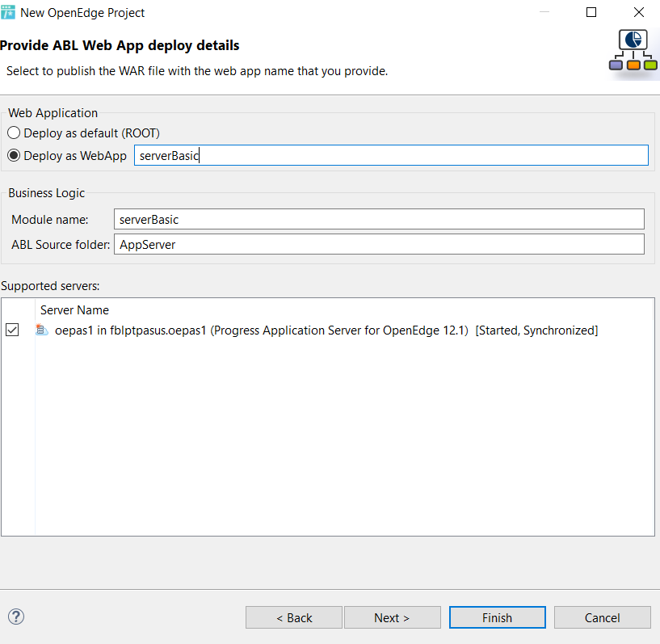Click the Server Name column header
The height and width of the screenshot is (644, 660).
click(74, 310)
